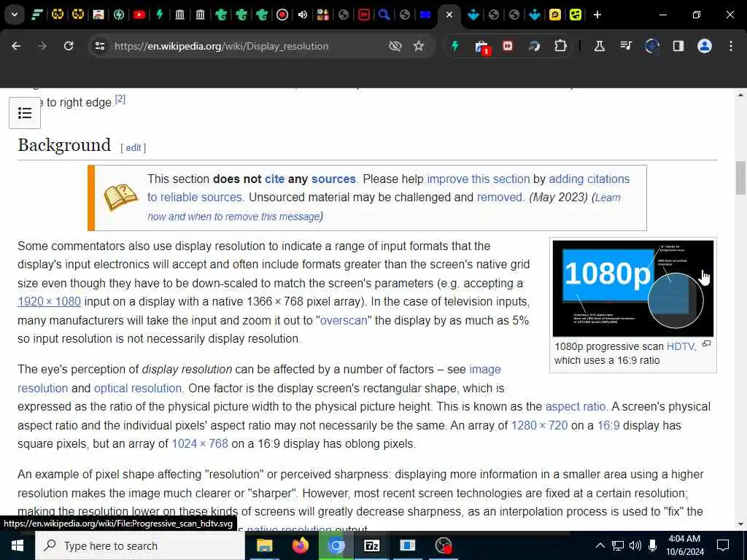This screenshot has height=560, width=747.
Task: Switch to the YouTube tab
Action: pos(139,15)
